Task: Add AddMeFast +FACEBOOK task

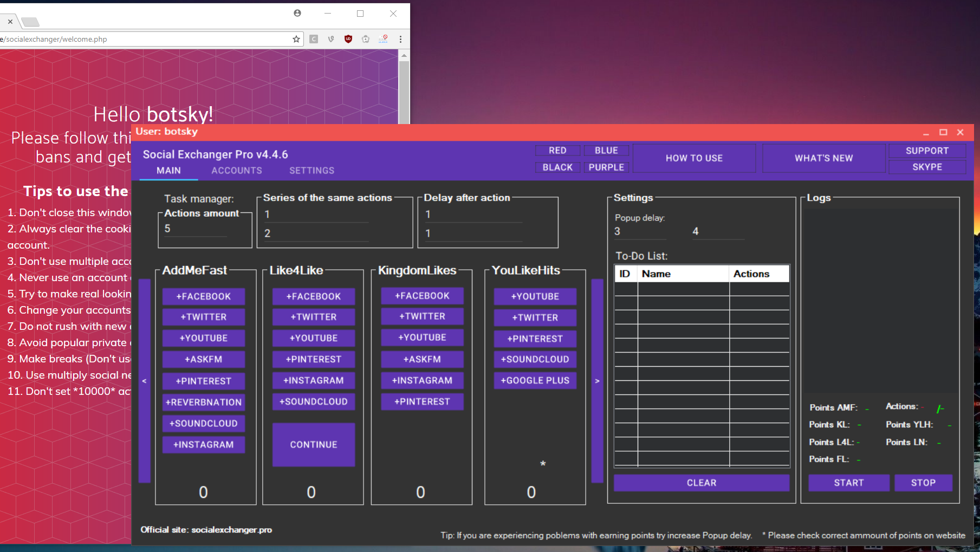Action: [x=204, y=296]
